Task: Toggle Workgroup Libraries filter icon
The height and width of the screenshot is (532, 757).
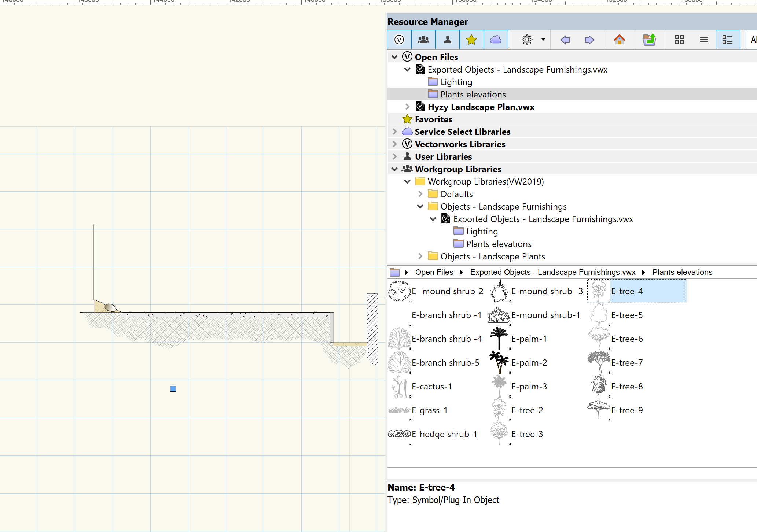Action: click(423, 40)
